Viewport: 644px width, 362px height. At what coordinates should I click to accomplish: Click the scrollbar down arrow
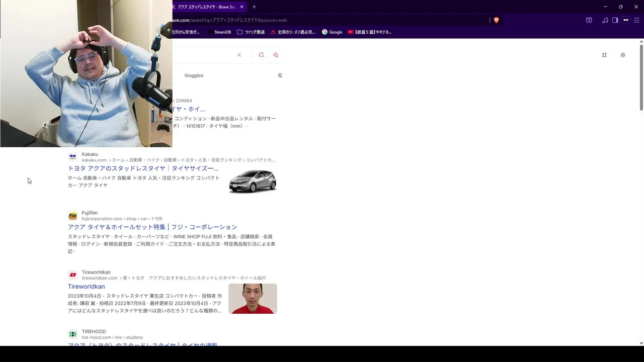641,343
